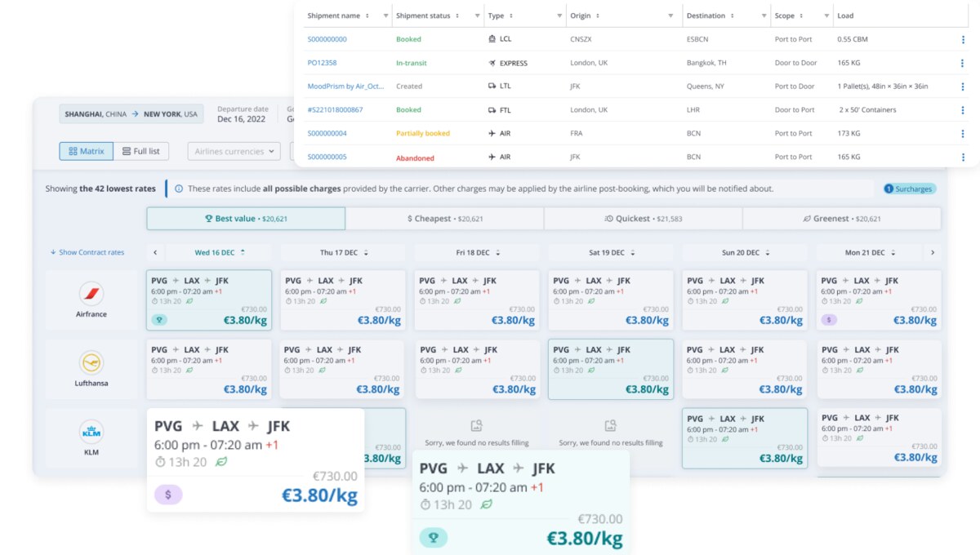Image resolution: width=980 pixels, height=555 pixels.
Task: Open the kebab menu for shipment S000000004
Action: click(x=963, y=133)
